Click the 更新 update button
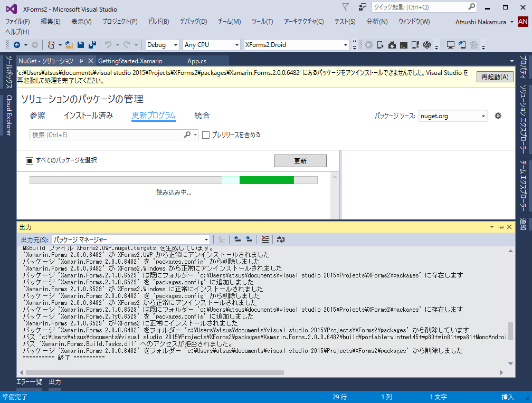The height and width of the screenshot is (403, 532). point(300,161)
